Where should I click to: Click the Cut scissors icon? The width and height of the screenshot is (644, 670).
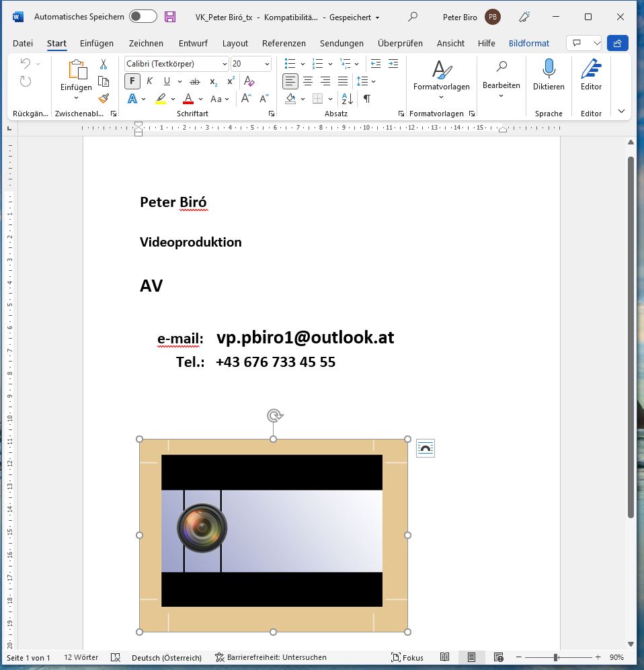104,64
